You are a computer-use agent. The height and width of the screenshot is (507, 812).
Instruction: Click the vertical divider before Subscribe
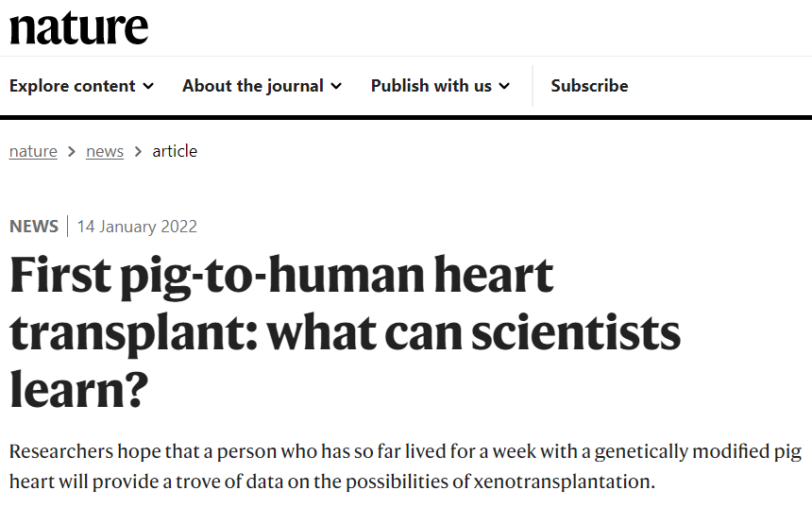point(533,86)
